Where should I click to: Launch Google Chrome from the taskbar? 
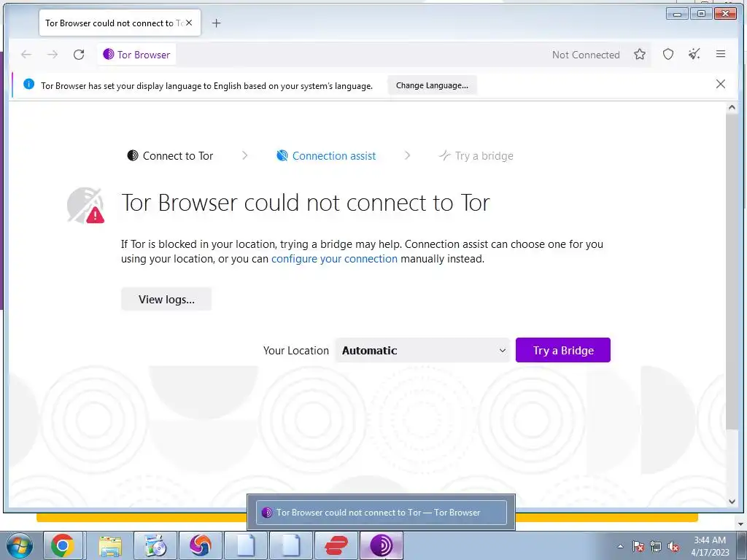63,545
